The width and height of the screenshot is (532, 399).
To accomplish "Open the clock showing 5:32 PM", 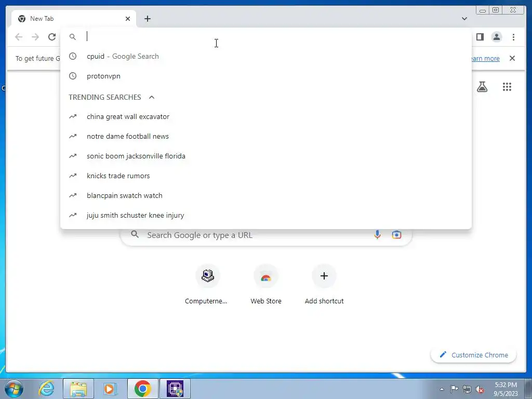I will (506, 389).
